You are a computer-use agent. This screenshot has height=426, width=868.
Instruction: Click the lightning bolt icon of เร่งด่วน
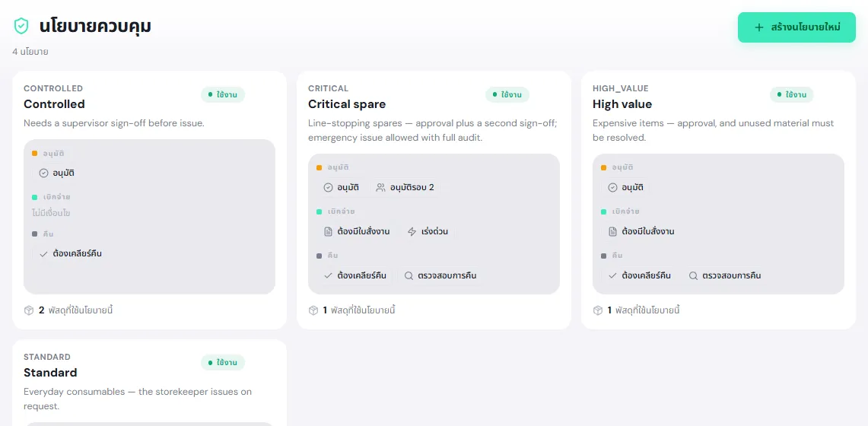412,231
